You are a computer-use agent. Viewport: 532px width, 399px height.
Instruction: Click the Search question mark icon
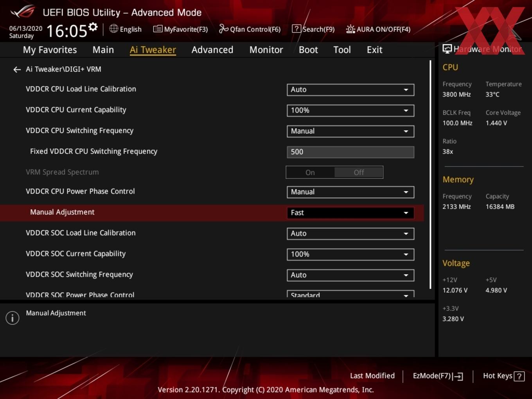(x=297, y=29)
